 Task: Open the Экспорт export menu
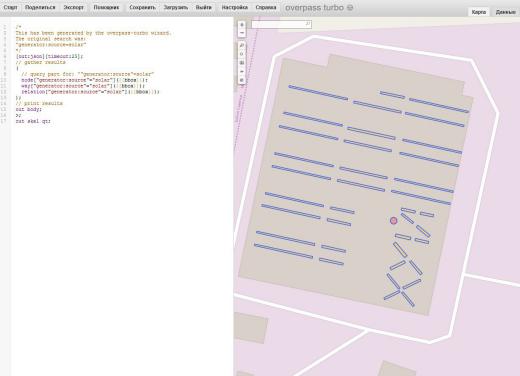[74, 7]
